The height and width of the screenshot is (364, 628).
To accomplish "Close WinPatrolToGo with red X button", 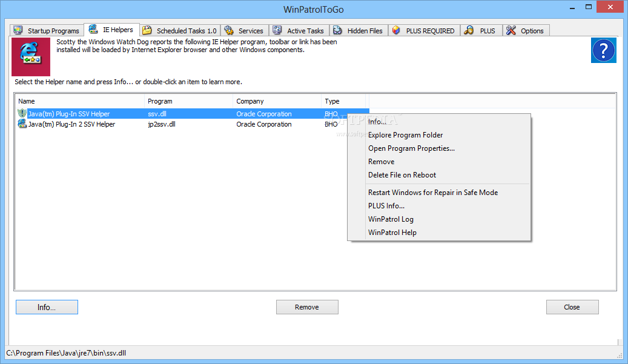I will pos(610,7).
